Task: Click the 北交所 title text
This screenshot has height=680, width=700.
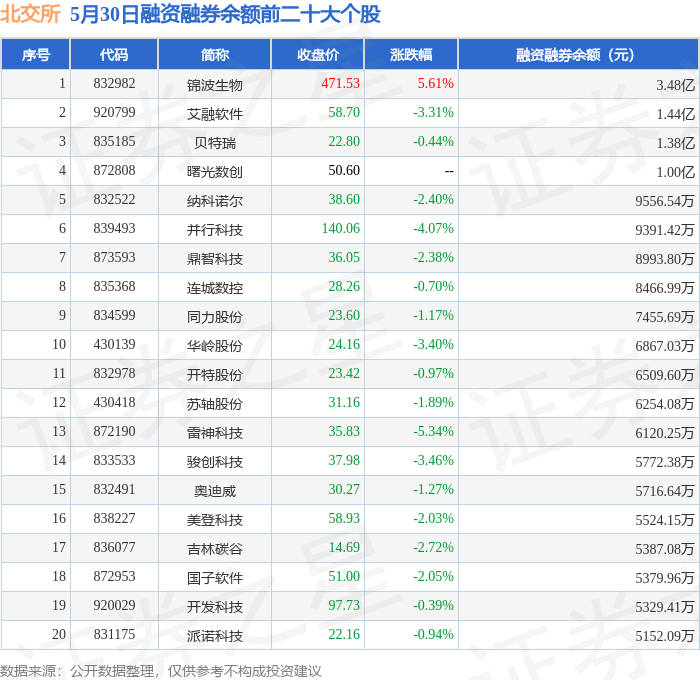Action: click(30, 14)
